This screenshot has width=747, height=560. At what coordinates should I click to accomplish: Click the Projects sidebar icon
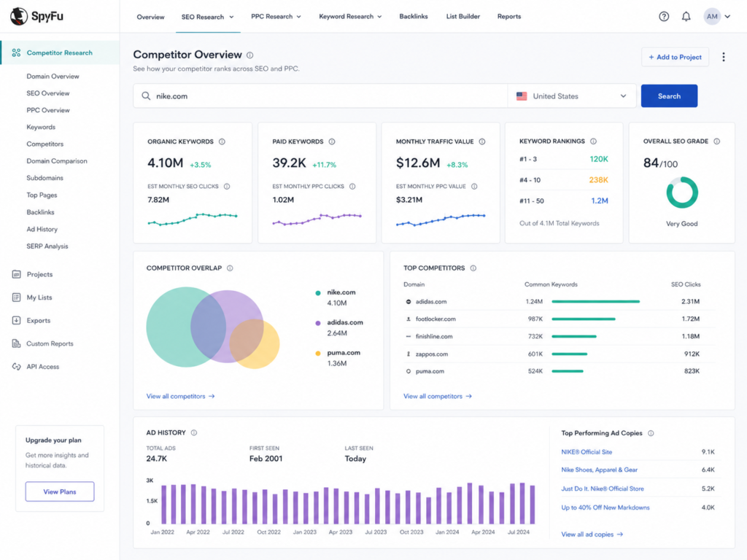point(16,274)
